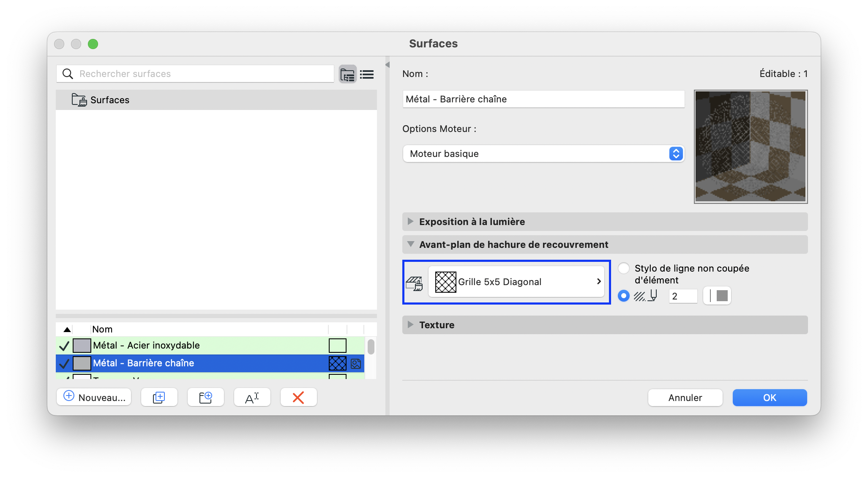868x478 pixels.
Task: Edit the name field Métal - Barrière chaîne
Action: (x=543, y=99)
